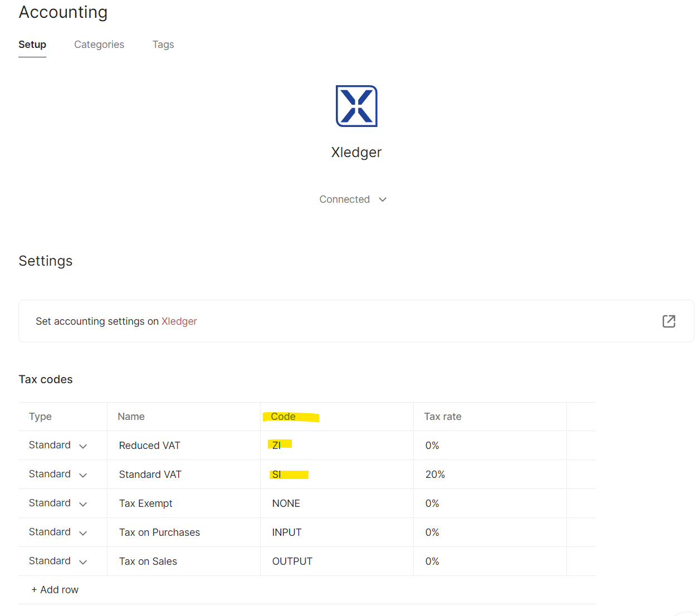Viewport: 699px width, 616px height.
Task: Open the Type dropdown for Tax Exempt
Action: pyautogui.click(x=83, y=503)
